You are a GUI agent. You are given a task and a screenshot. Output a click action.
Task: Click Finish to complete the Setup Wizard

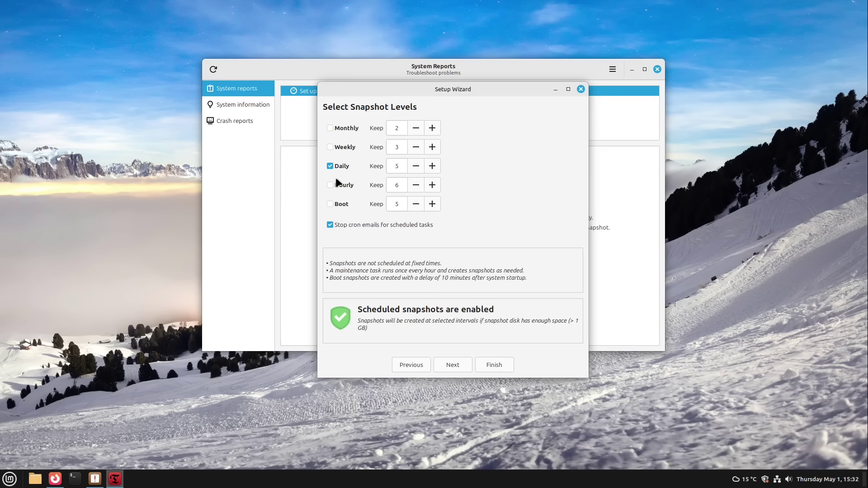coord(494,365)
